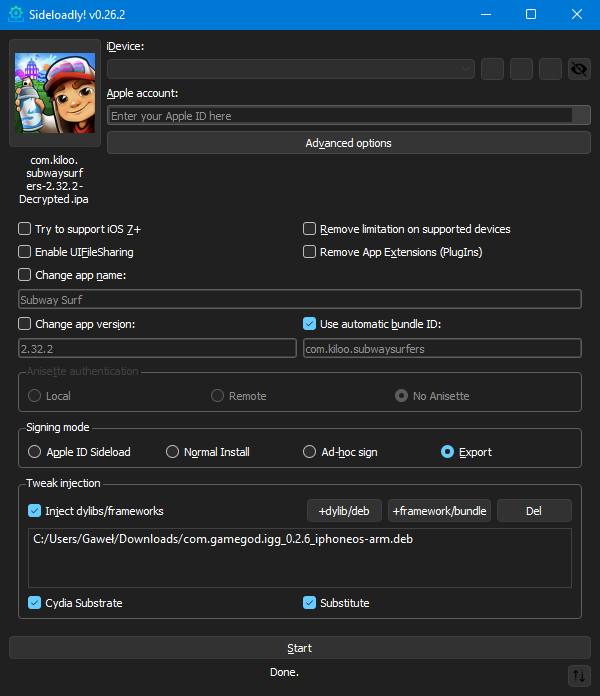Maximize the Sideloadly window
This screenshot has width=600, height=696.
click(x=531, y=14)
